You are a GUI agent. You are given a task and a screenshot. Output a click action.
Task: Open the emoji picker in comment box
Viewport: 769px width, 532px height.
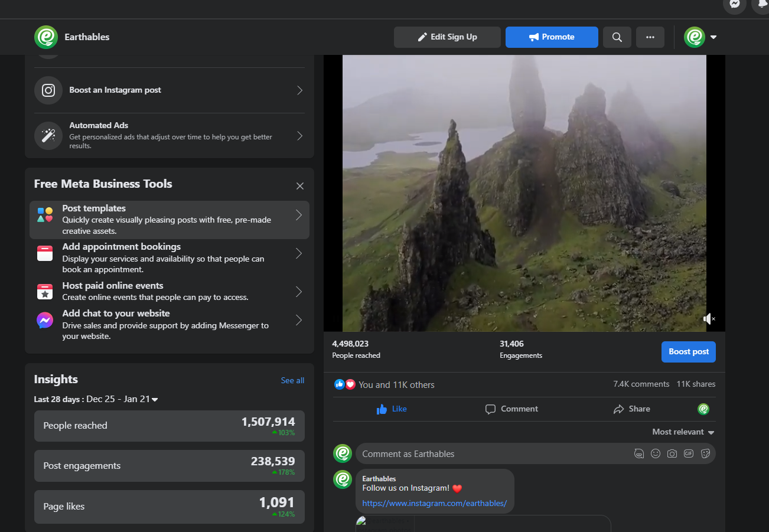click(656, 454)
